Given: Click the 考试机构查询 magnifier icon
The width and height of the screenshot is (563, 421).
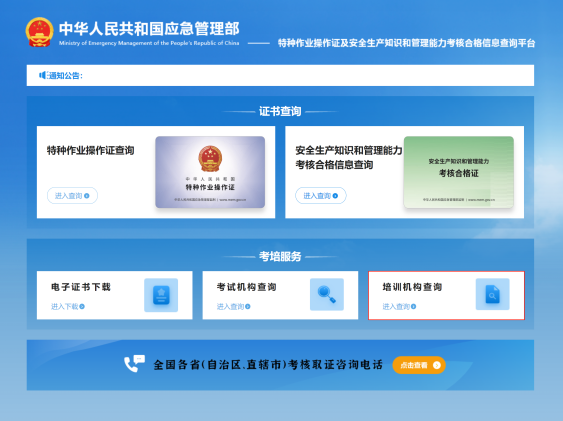Looking at the screenshot, I should pyautogui.click(x=327, y=294).
